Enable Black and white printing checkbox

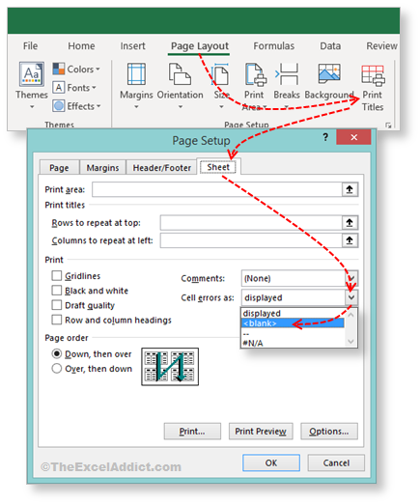point(57,290)
